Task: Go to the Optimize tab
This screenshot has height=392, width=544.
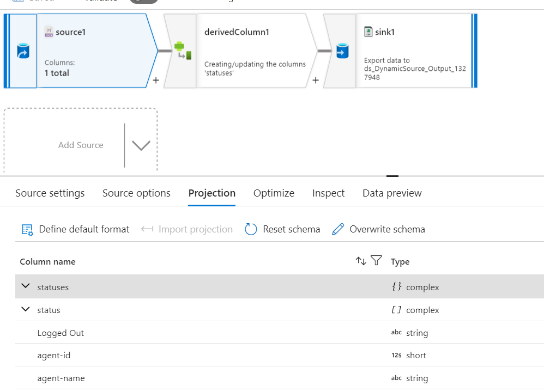Action: click(x=274, y=193)
